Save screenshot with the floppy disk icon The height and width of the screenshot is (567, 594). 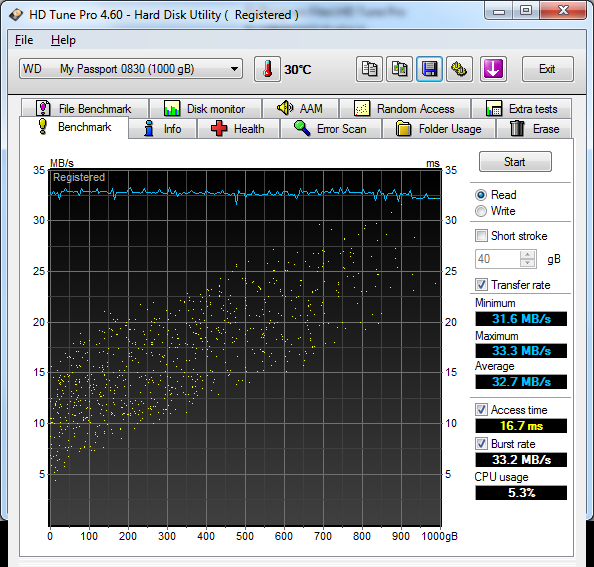point(429,69)
